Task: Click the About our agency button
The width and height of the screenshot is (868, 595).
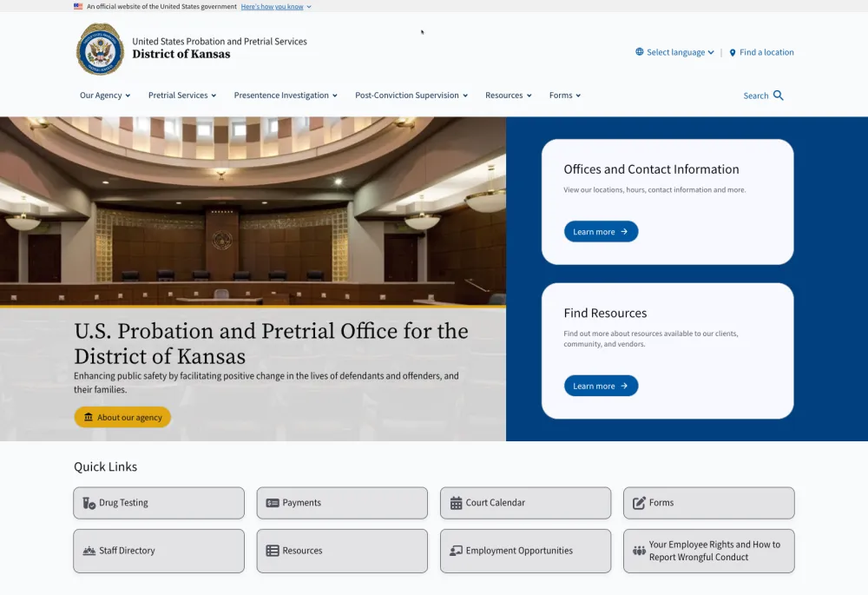Action: 122,417
